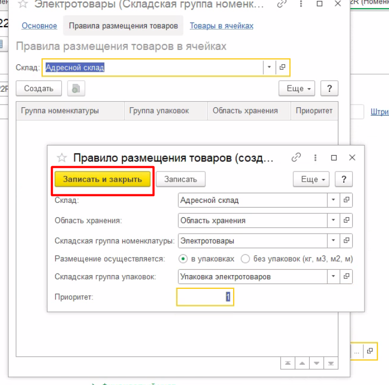Click Создать button

(x=39, y=89)
